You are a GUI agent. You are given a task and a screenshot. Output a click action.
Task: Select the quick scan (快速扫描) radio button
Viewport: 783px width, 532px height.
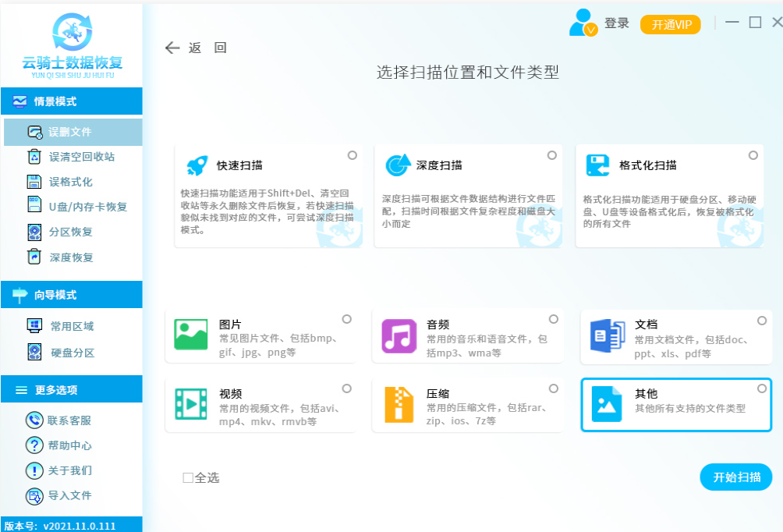coord(353,155)
